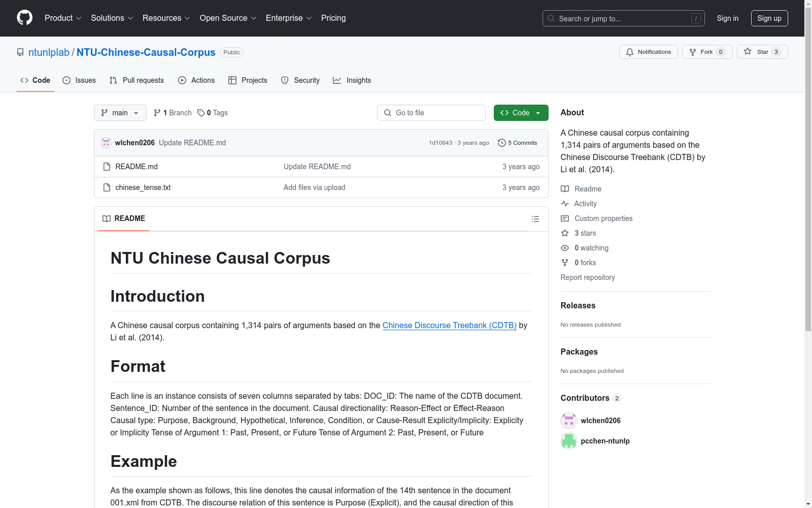The image size is (812, 508).
Task: Open the NTU-Chinese-Causal-Corpus repo link
Action: click(146, 52)
